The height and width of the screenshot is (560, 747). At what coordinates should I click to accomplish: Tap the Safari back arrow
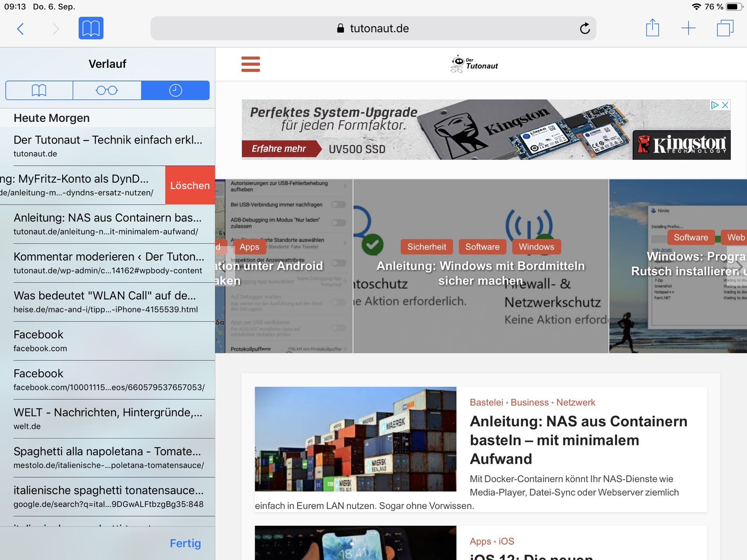(21, 28)
